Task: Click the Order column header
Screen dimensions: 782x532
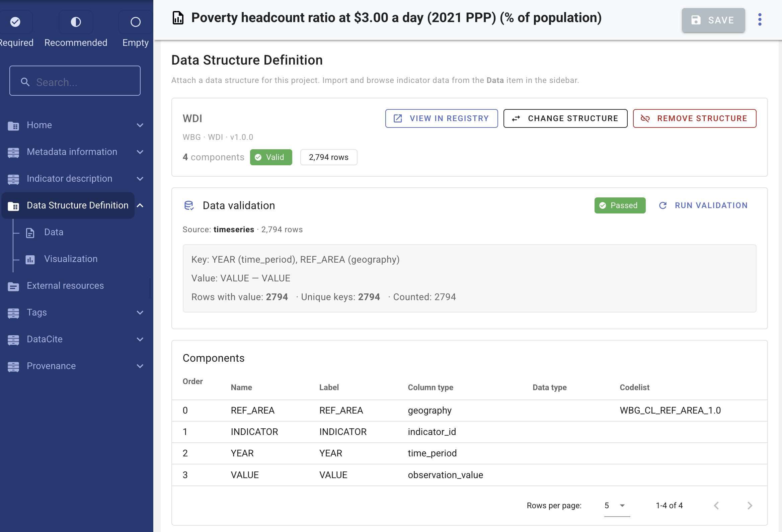Action: coord(193,381)
